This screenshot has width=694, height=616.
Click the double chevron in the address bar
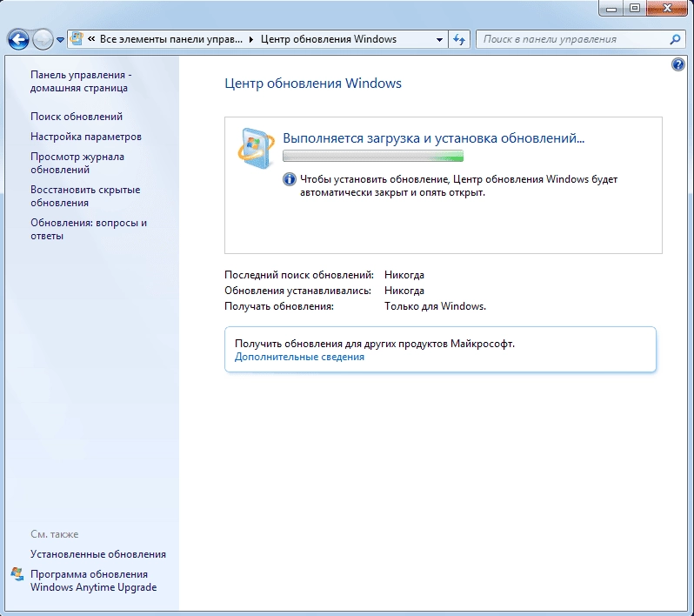[x=91, y=39]
